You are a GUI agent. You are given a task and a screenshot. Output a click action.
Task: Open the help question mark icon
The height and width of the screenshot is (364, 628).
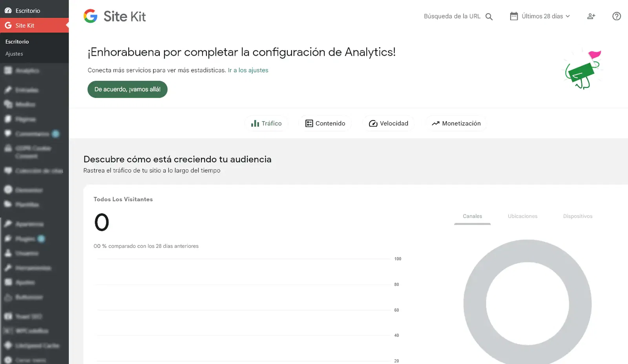click(x=616, y=16)
